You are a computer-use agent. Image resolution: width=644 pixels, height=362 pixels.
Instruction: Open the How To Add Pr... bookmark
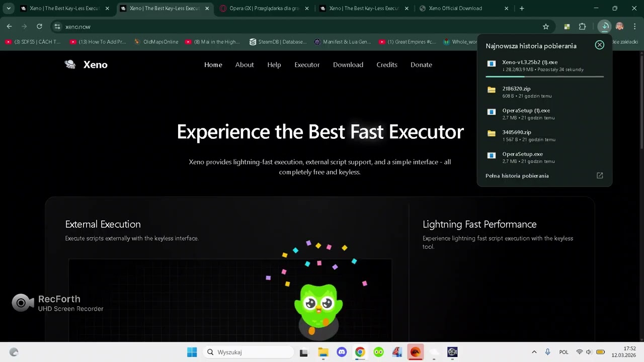[x=98, y=42]
